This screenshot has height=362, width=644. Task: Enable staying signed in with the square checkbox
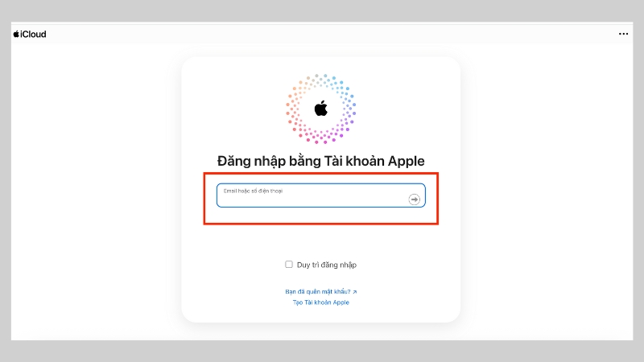point(289,265)
